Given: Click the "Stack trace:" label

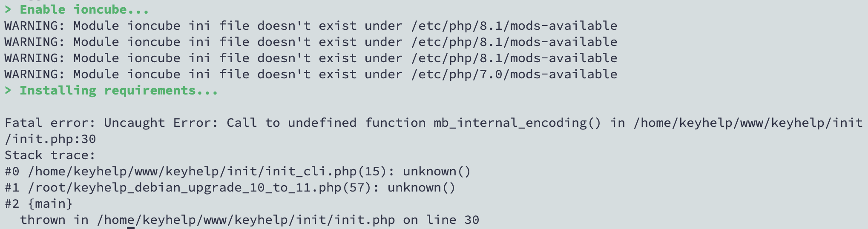Looking at the screenshot, I should [50, 155].
